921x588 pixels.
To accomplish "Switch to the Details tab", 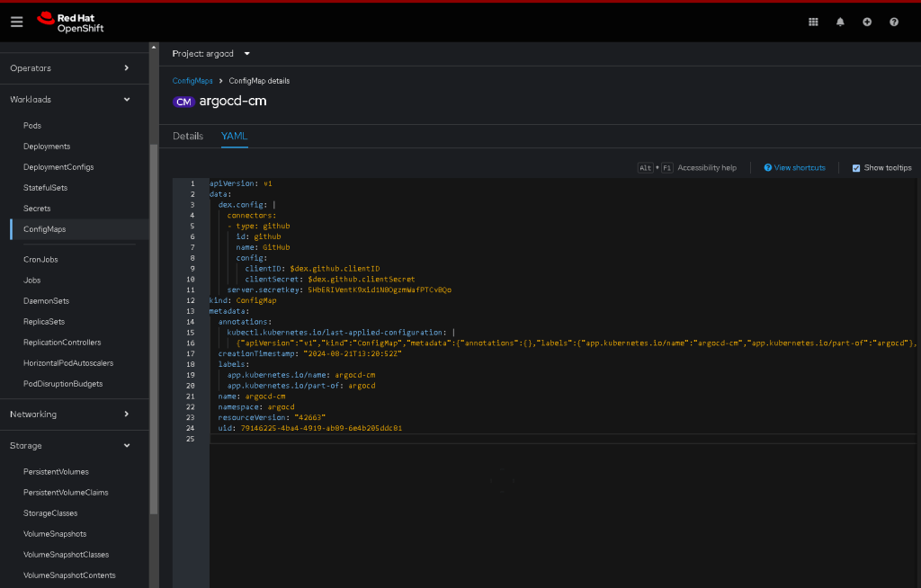I will [188, 136].
